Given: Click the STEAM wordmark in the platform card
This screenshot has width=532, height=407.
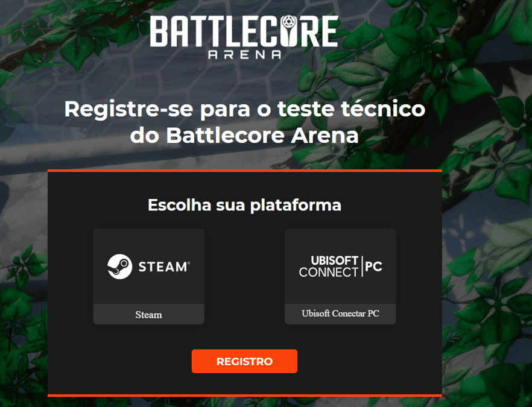Looking at the screenshot, I should pos(164,267).
